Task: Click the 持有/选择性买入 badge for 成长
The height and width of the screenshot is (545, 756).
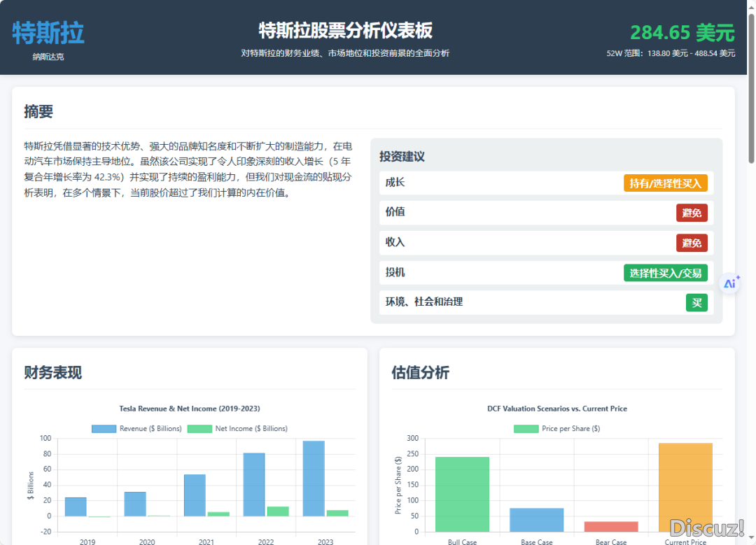Action: pos(665,183)
